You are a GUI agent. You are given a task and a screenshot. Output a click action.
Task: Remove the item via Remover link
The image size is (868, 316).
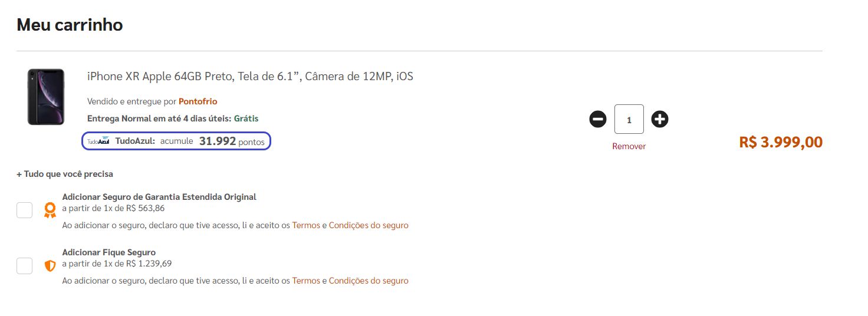click(629, 146)
